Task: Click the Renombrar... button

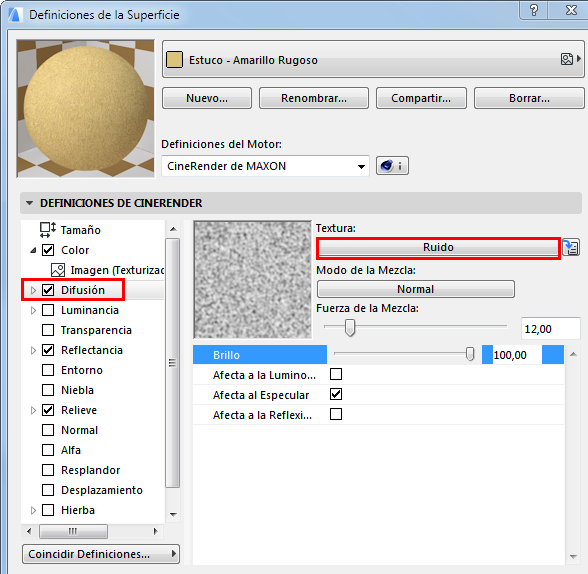Action: (314, 98)
